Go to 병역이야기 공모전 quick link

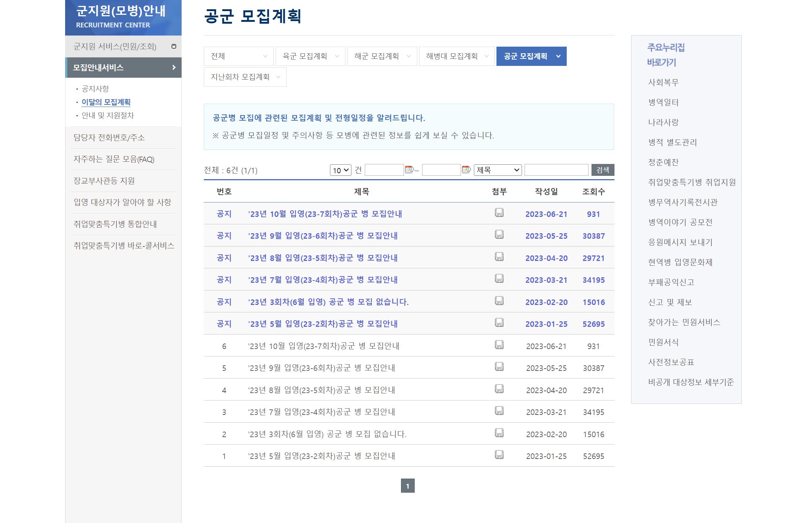pyautogui.click(x=680, y=222)
